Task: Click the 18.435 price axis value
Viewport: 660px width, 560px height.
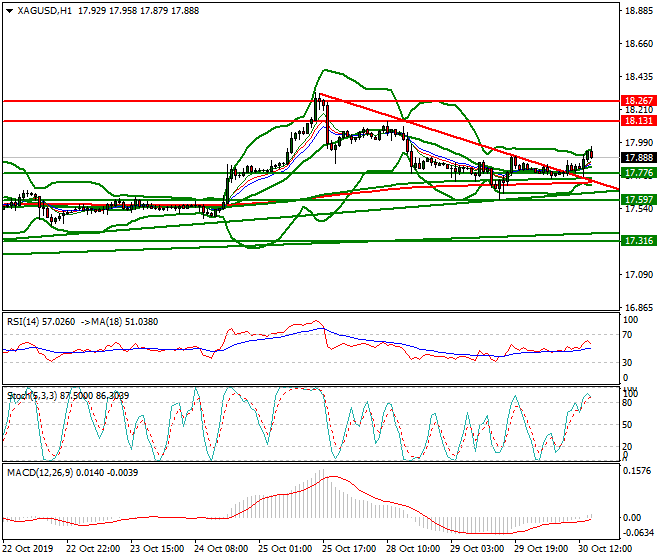Action: 639,77
